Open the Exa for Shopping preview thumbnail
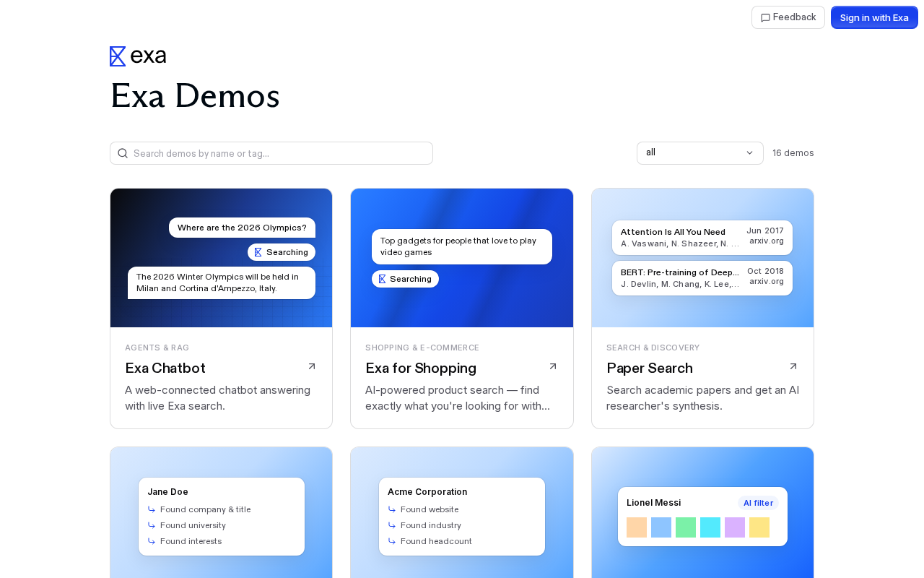The height and width of the screenshot is (578, 924). (x=462, y=258)
